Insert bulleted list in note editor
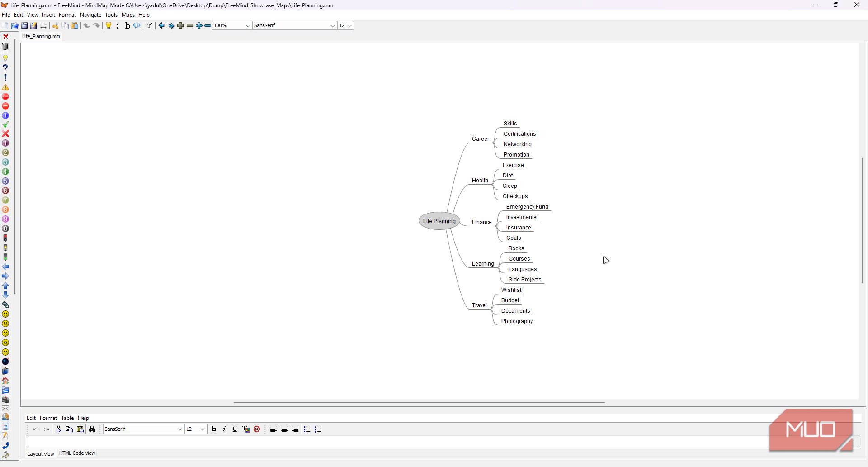Image resolution: width=868 pixels, height=467 pixels. (307, 429)
